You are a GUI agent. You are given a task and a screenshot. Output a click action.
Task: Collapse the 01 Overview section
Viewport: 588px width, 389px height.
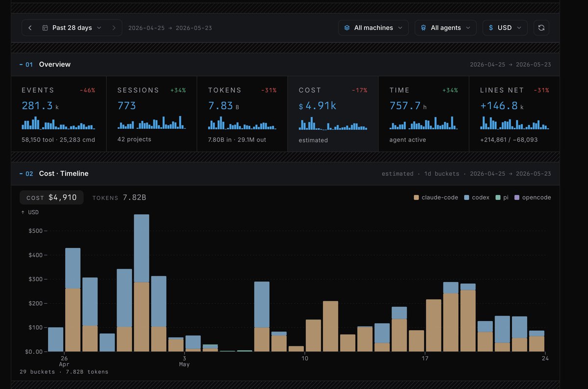[x=21, y=64]
